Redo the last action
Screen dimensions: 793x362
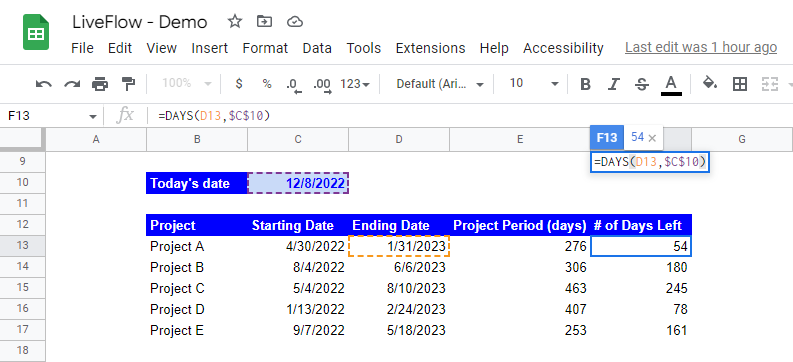[x=72, y=84]
